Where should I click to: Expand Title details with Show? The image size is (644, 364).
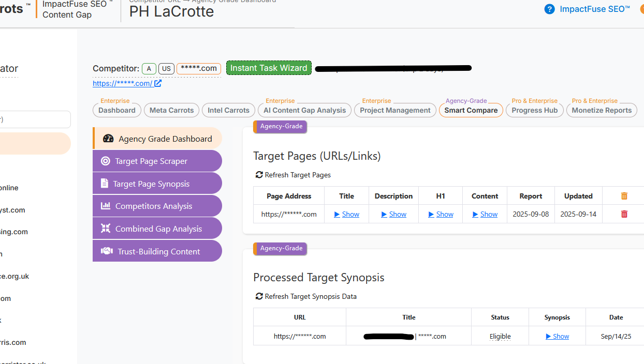347,214
